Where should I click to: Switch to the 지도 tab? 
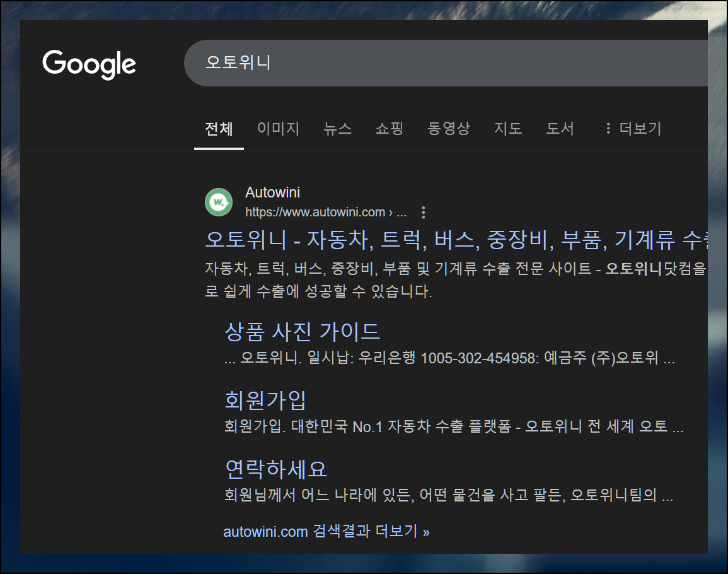pos(508,128)
